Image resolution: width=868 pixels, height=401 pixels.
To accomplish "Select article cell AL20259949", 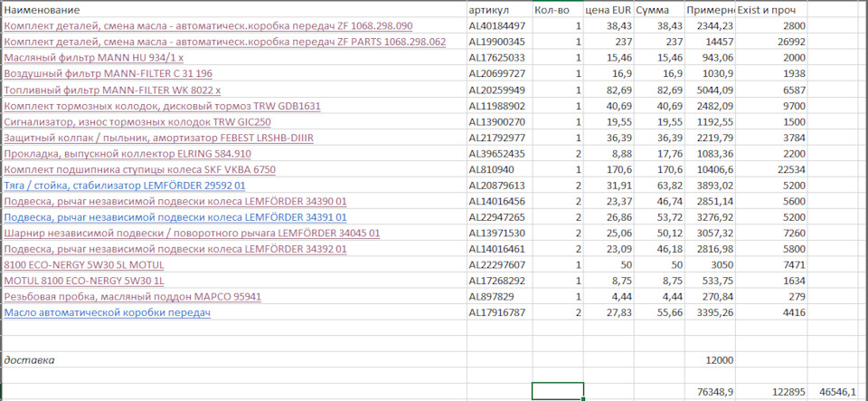I will tap(500, 90).
